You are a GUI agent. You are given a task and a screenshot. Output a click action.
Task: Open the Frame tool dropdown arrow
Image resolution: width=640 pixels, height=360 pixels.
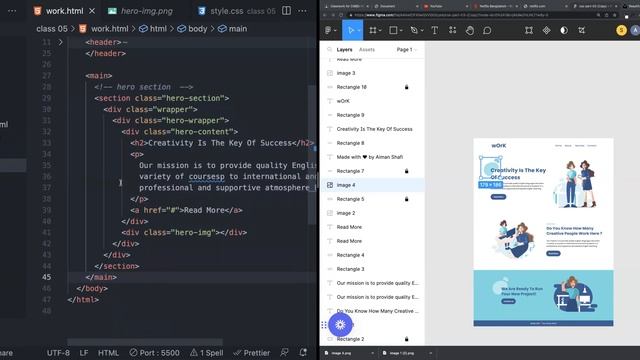point(380,31)
